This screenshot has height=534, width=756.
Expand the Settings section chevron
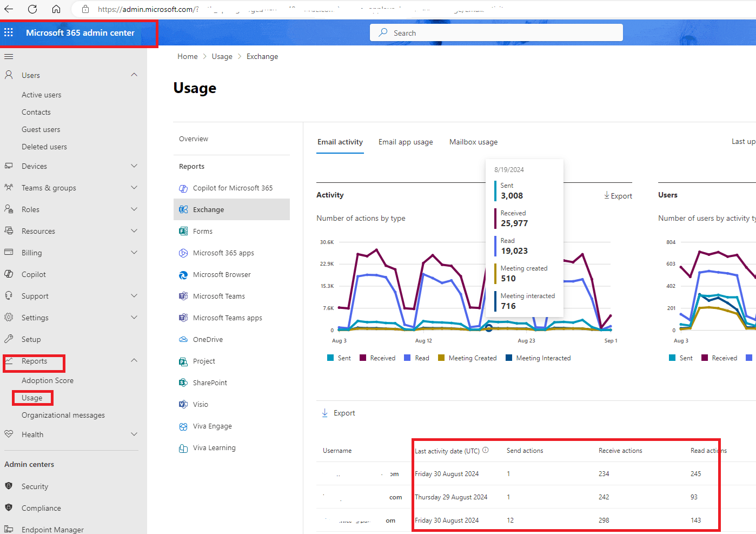click(x=134, y=318)
